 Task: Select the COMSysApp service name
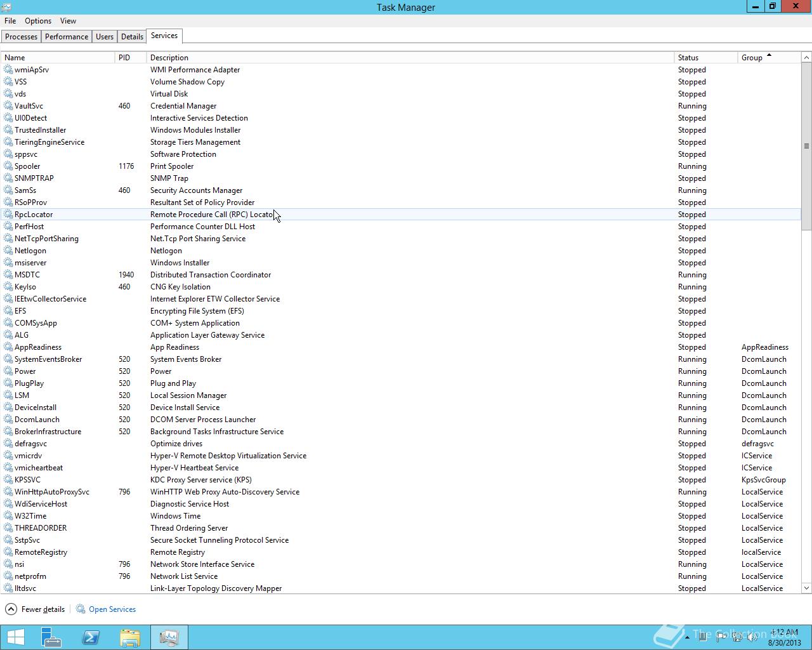36,323
